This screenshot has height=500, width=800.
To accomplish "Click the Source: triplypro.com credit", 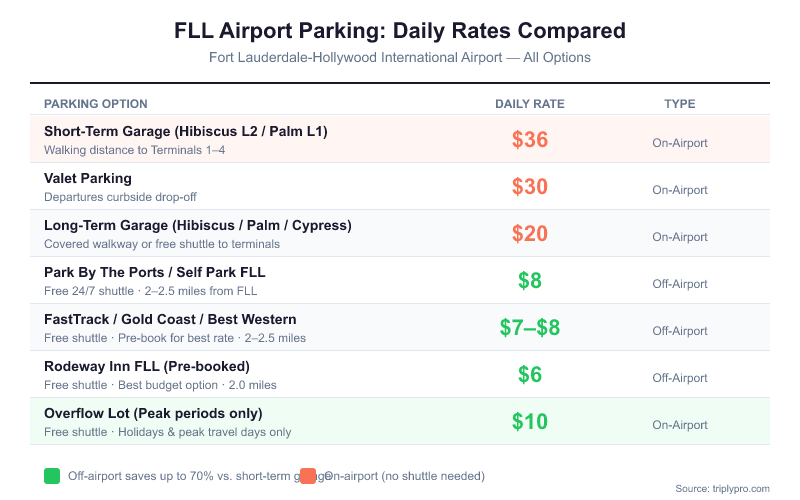I will point(722,488).
